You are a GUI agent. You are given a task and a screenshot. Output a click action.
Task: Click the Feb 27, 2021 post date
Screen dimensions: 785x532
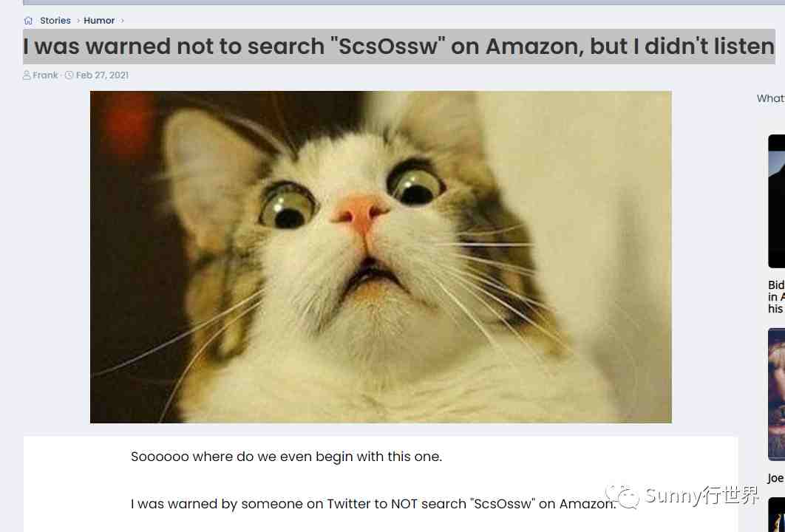[x=102, y=75]
